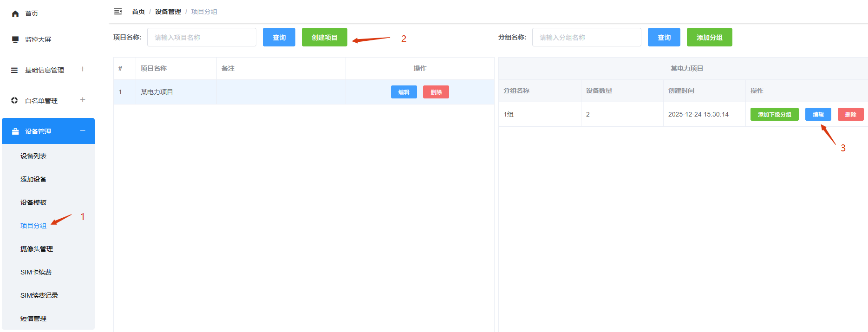Click 查询 button next to project name field
Viewport: 868px width, 332px height.
coord(279,37)
